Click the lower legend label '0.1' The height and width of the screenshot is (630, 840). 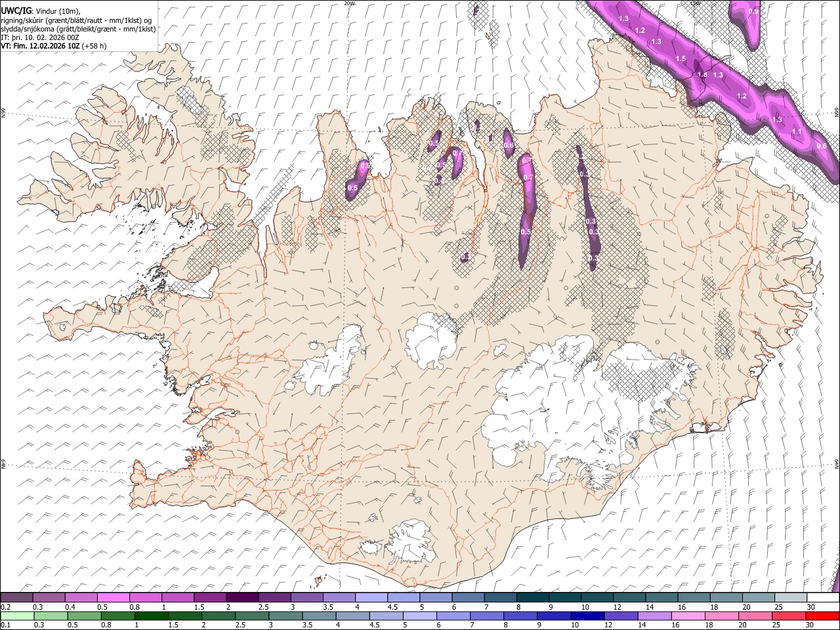5,625
